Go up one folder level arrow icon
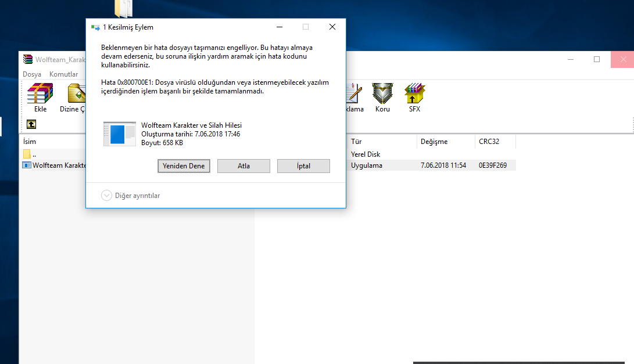The height and width of the screenshot is (364, 634). 31,124
